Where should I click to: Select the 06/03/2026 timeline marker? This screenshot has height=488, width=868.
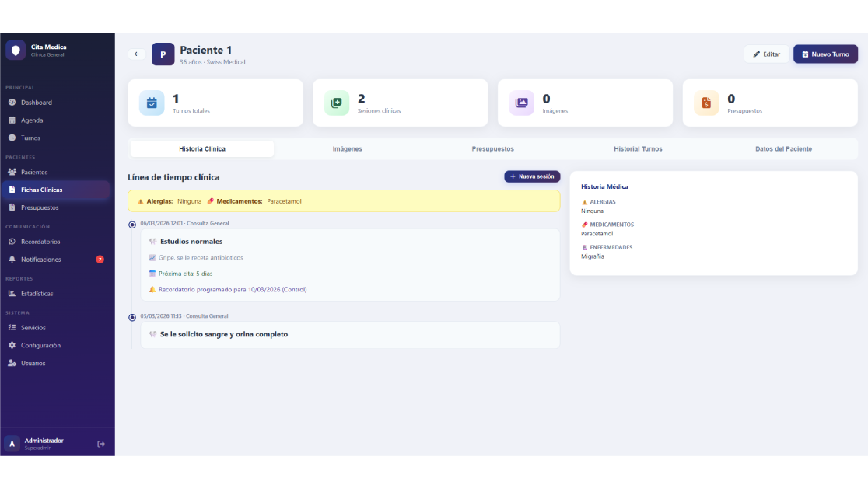click(x=132, y=225)
